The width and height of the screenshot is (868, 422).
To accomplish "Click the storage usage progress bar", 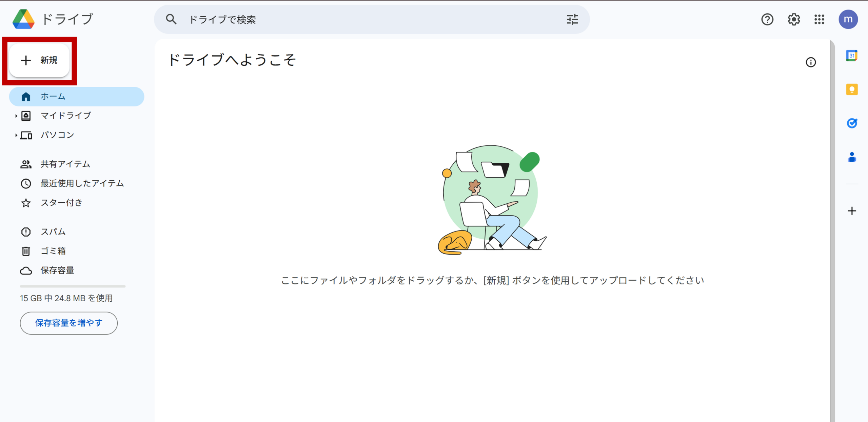I will 73,286.
